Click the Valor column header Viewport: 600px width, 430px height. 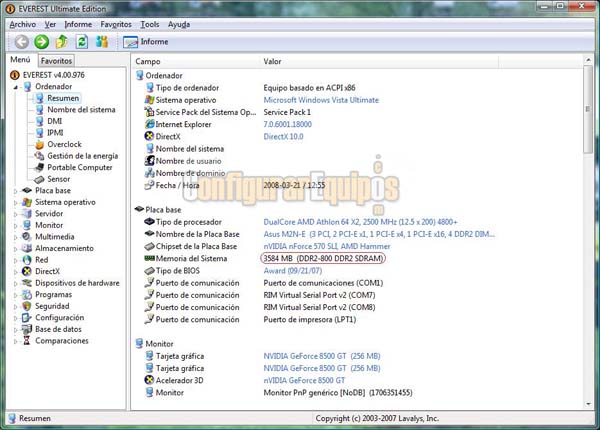379,62
